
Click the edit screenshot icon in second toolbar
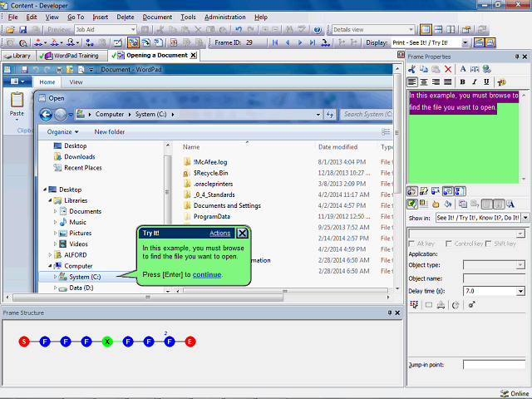pos(118,42)
